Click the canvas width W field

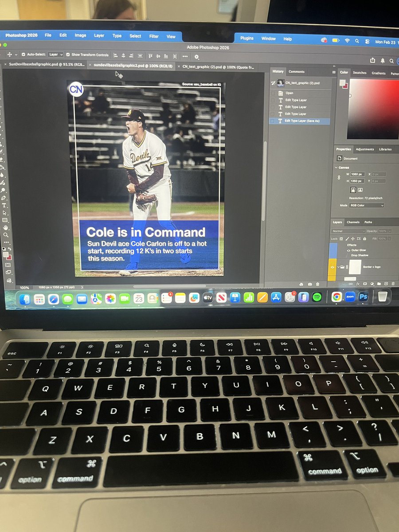[358, 174]
